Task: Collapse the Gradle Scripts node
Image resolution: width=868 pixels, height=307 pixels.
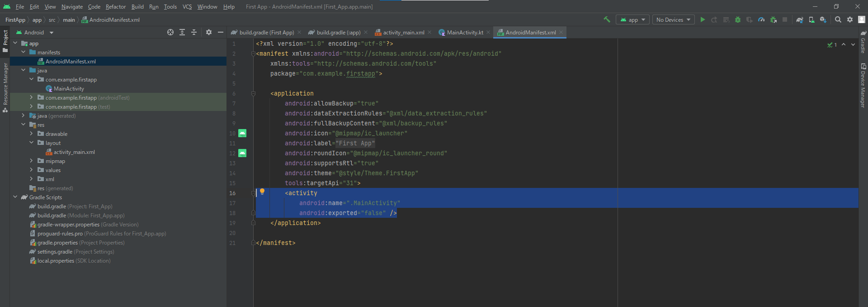Action: click(15, 197)
